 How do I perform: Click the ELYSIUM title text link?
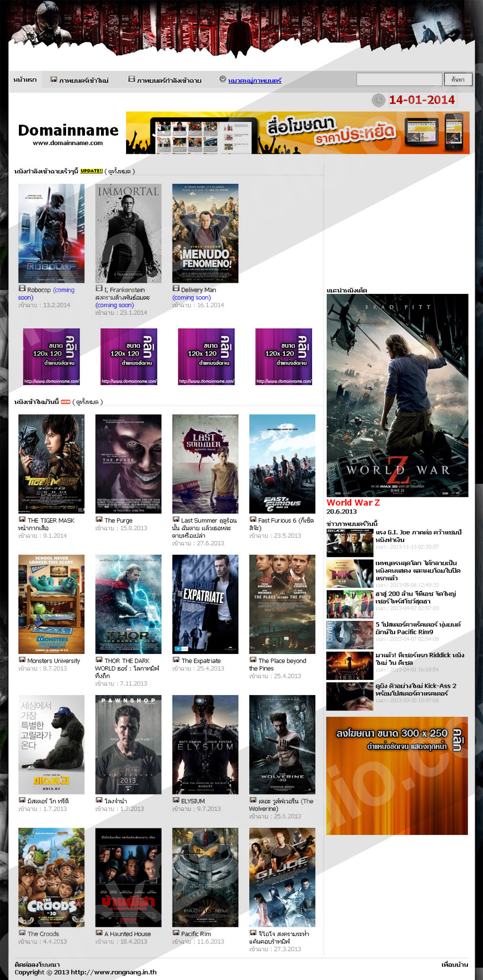[193, 801]
